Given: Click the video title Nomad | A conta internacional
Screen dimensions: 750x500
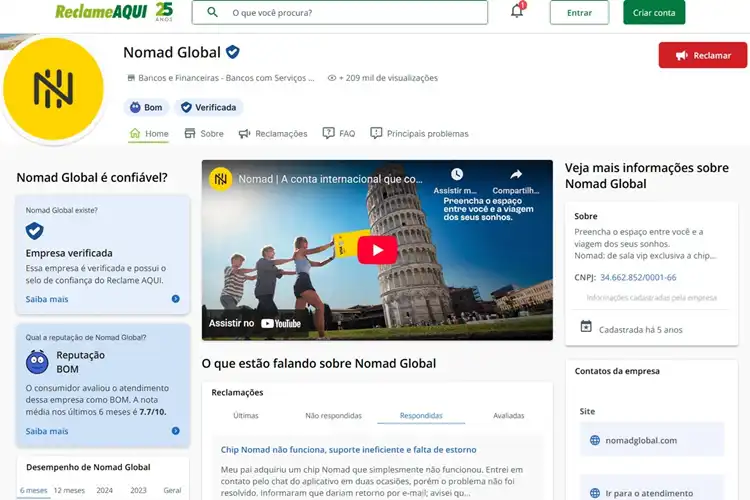Looking at the screenshot, I should pos(331,179).
